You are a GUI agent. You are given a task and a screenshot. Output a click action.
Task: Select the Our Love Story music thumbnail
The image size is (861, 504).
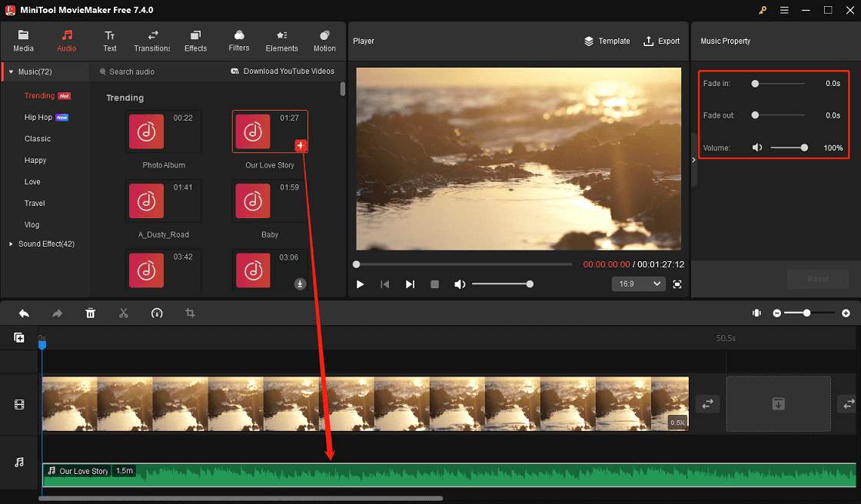[270, 132]
